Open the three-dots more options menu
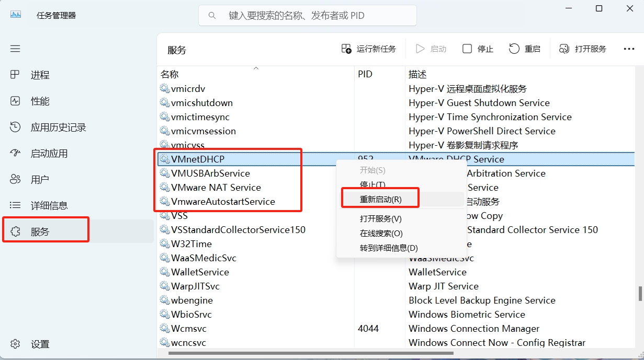This screenshot has height=360, width=644. click(x=629, y=49)
